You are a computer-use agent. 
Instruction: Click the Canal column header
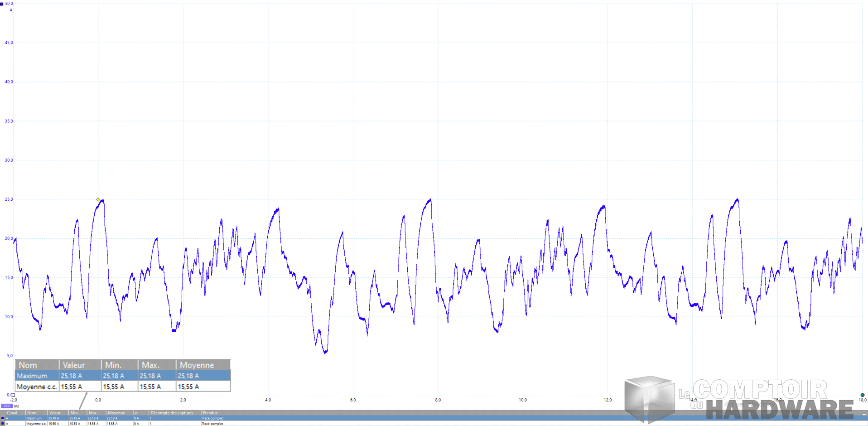click(12, 413)
